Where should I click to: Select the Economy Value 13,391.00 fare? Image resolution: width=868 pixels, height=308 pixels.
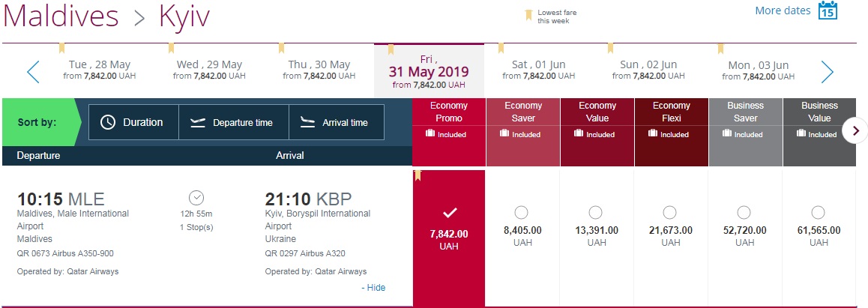point(596,213)
